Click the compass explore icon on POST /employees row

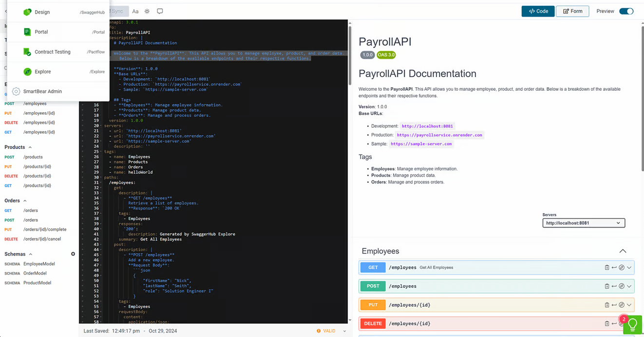point(621,286)
